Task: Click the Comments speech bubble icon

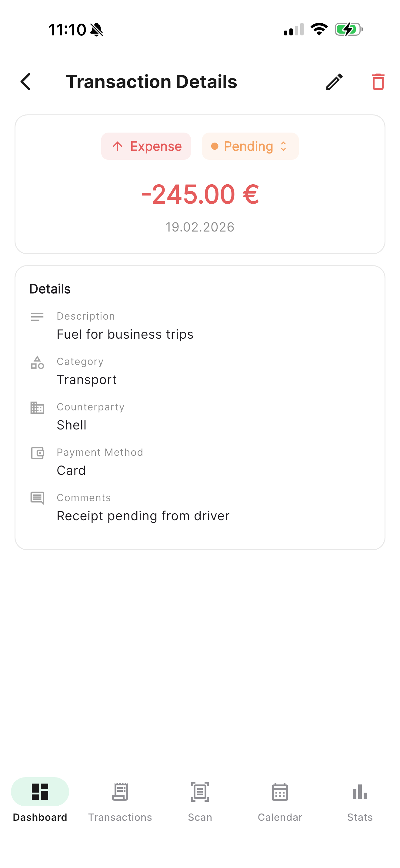Action: pos(37,498)
